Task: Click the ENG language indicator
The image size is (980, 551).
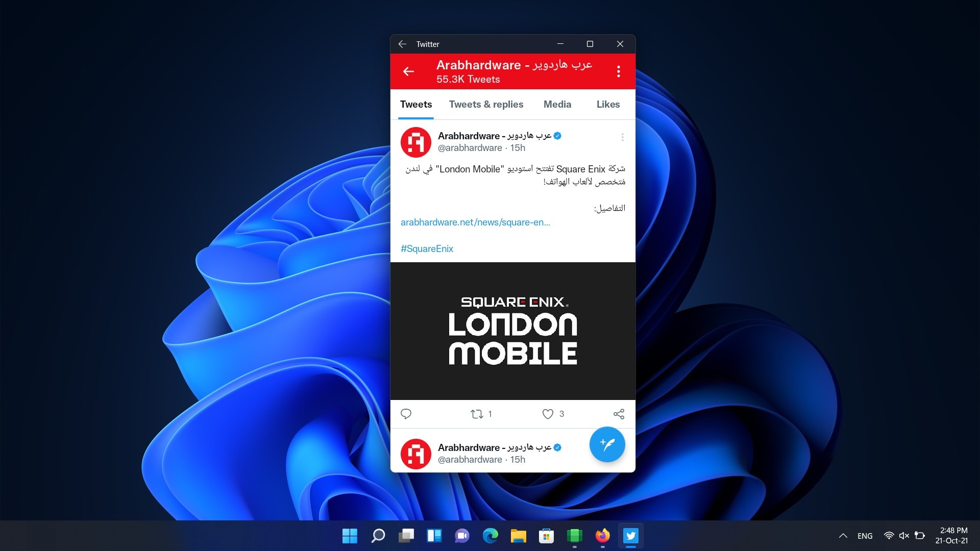Action: pyautogui.click(x=865, y=536)
